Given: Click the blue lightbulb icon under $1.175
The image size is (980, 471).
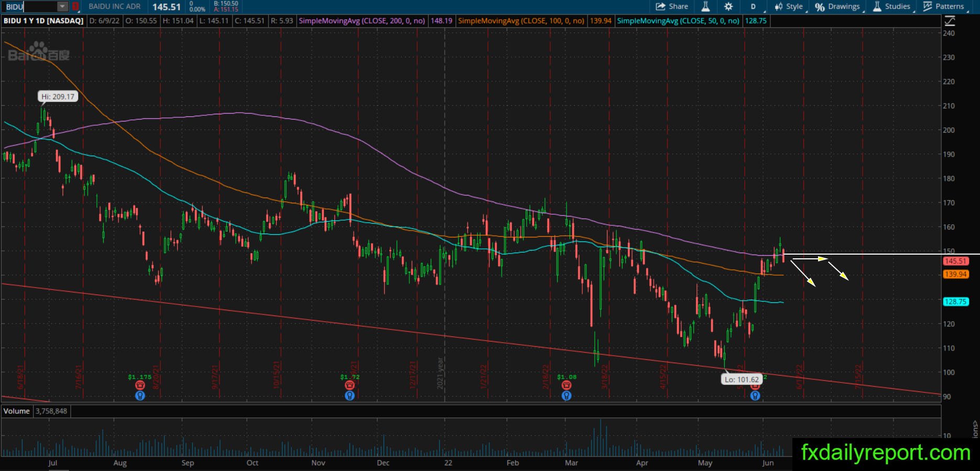Looking at the screenshot, I should [140, 396].
